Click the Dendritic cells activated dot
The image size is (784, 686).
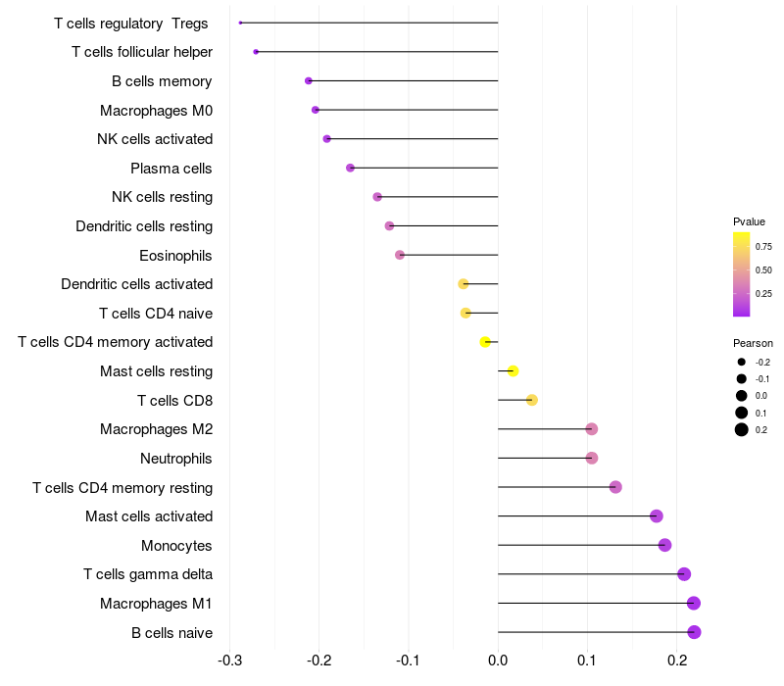[464, 284]
